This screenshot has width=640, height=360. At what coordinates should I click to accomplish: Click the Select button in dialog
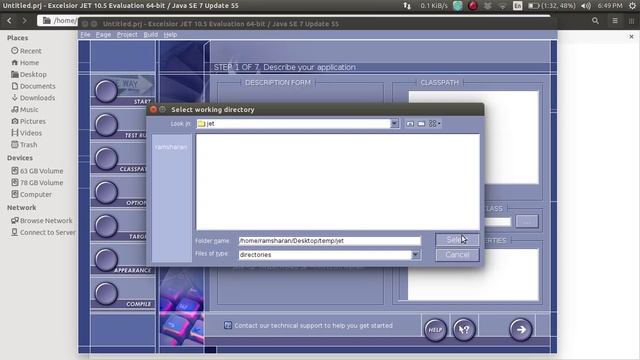457,240
